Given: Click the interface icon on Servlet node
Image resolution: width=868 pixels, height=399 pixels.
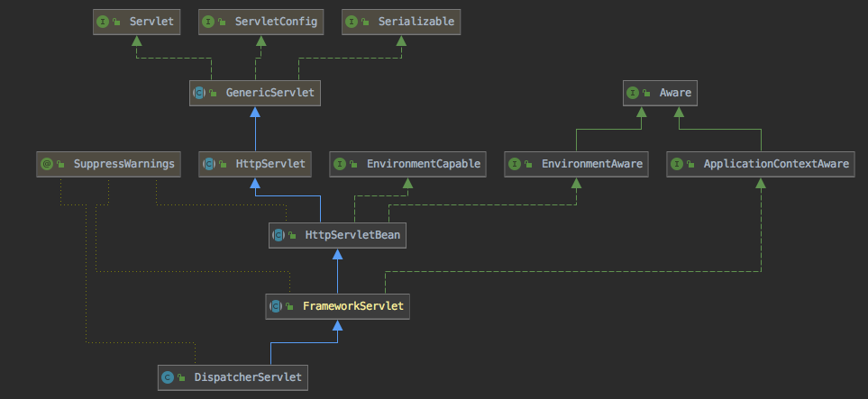Looking at the screenshot, I should [x=102, y=21].
